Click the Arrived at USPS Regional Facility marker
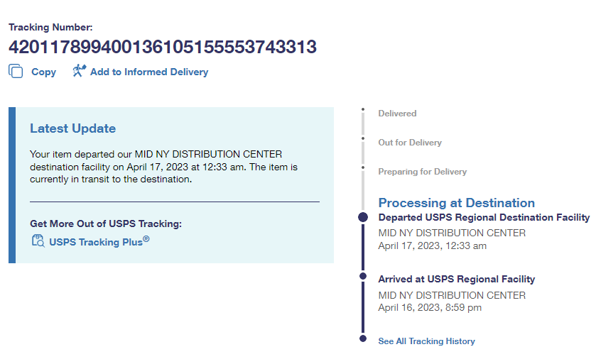Image resolution: width=596 pixels, height=364 pixels. pyautogui.click(x=363, y=276)
